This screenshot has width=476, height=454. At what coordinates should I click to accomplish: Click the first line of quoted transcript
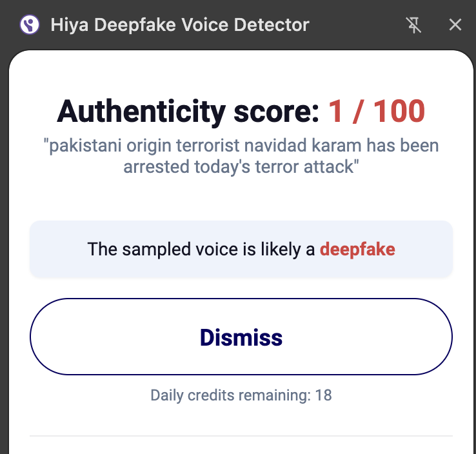(x=241, y=145)
